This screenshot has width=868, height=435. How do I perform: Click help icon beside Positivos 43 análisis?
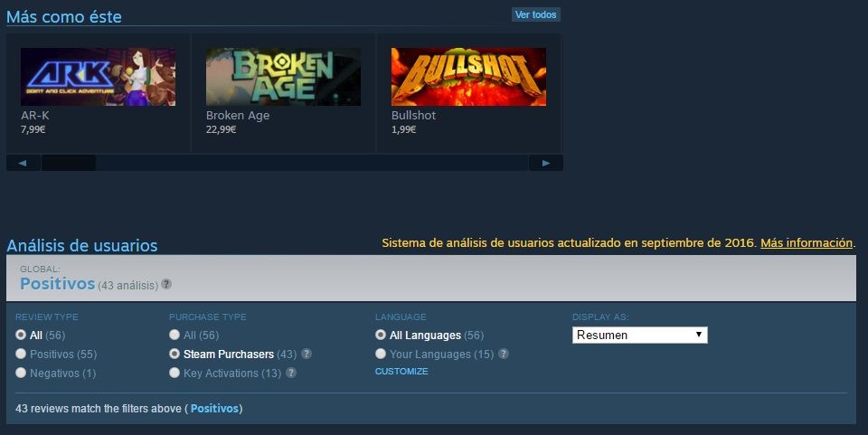point(166,284)
